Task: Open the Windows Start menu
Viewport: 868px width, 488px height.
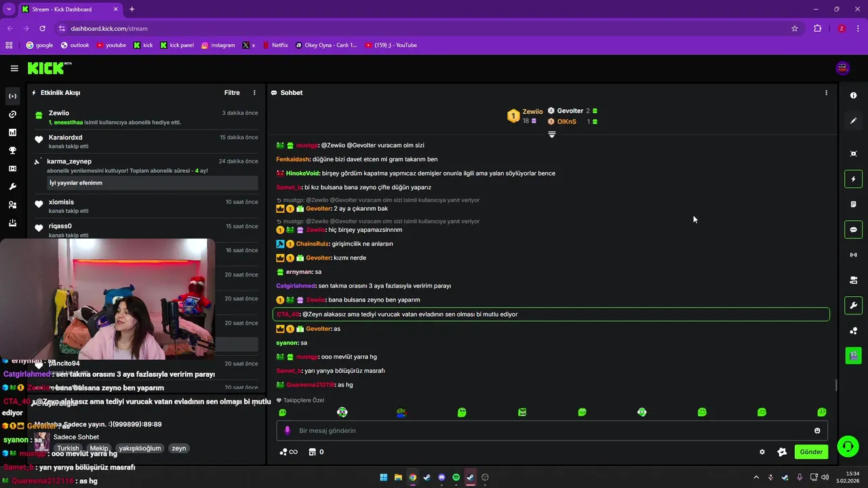Action: tap(384, 477)
